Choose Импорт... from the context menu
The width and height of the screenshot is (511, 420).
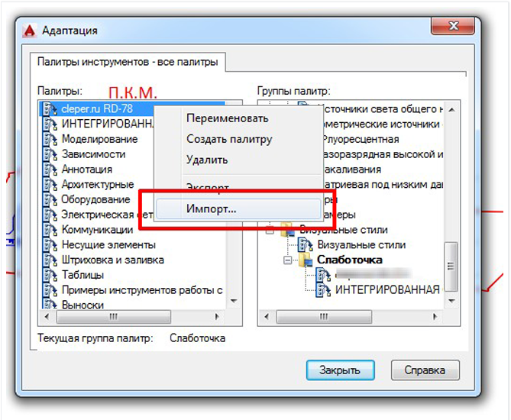(212, 208)
